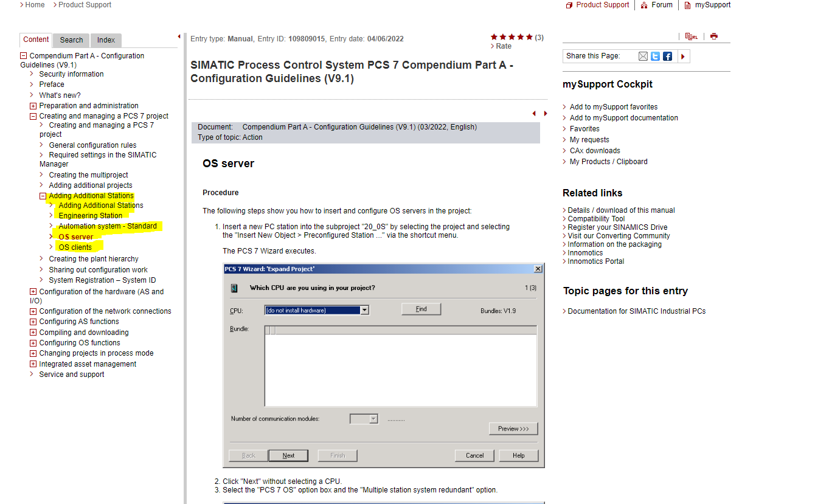Viewport: 815px width, 504px height.
Task: Open Adding additional projects topic
Action: (x=91, y=185)
